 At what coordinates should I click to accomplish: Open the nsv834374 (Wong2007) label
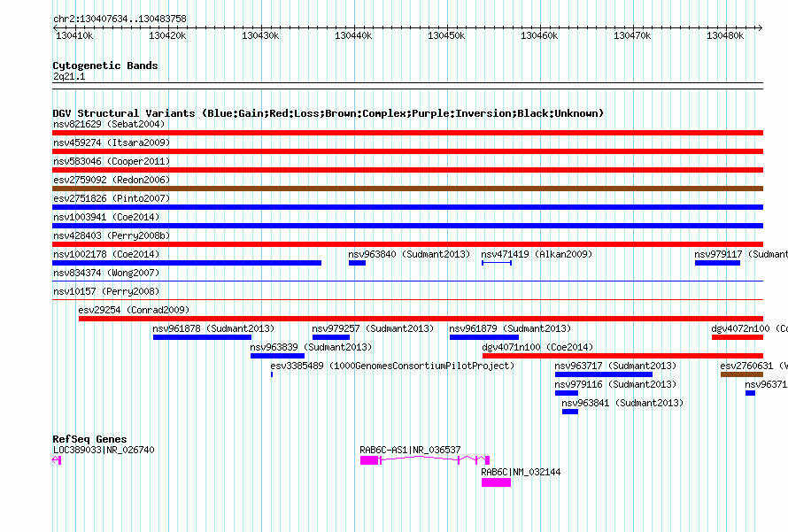coord(106,273)
